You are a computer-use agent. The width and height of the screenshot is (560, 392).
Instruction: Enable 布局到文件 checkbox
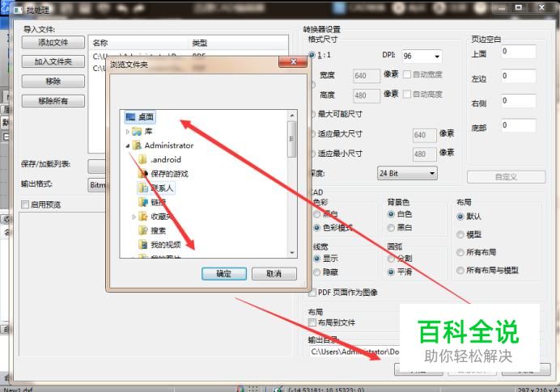[x=312, y=322]
